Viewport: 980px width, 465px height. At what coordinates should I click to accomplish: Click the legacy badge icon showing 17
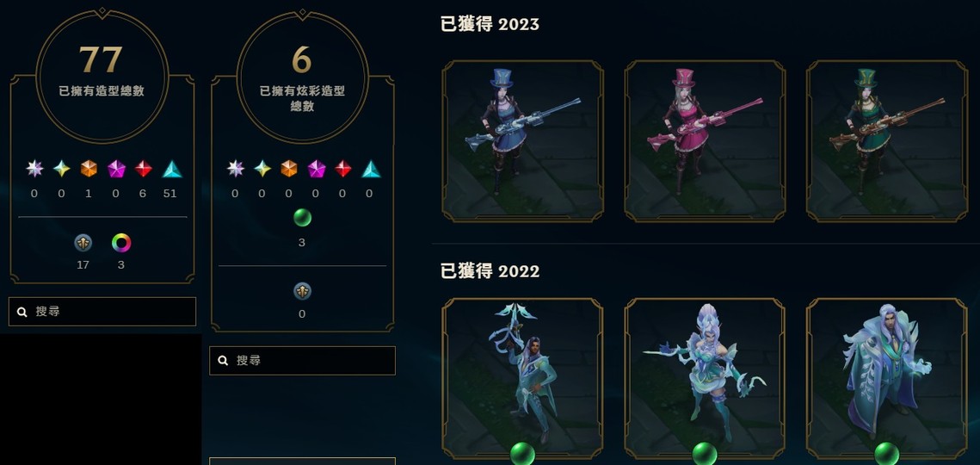pyautogui.click(x=83, y=243)
